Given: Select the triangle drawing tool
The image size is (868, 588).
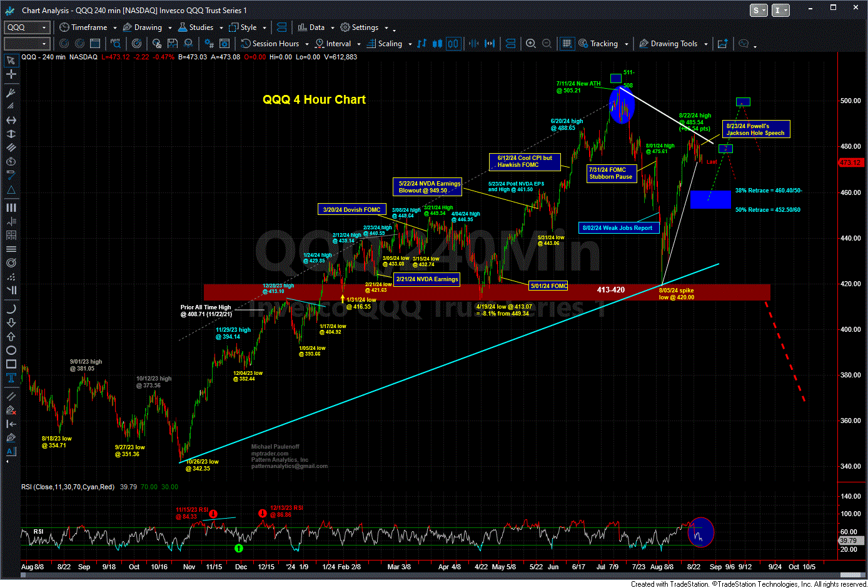Looking at the screenshot, I should 11,190.
